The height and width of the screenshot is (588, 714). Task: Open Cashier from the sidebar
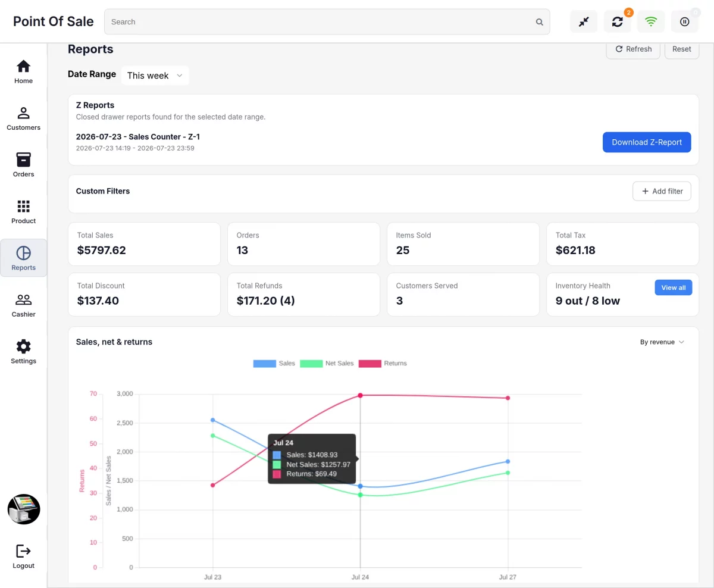pyautogui.click(x=23, y=305)
